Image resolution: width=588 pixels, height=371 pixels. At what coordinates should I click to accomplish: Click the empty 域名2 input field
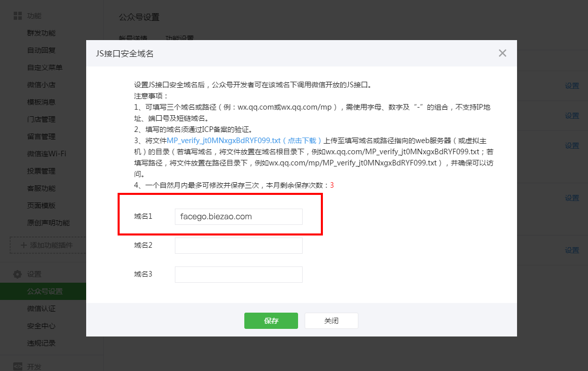coord(238,246)
